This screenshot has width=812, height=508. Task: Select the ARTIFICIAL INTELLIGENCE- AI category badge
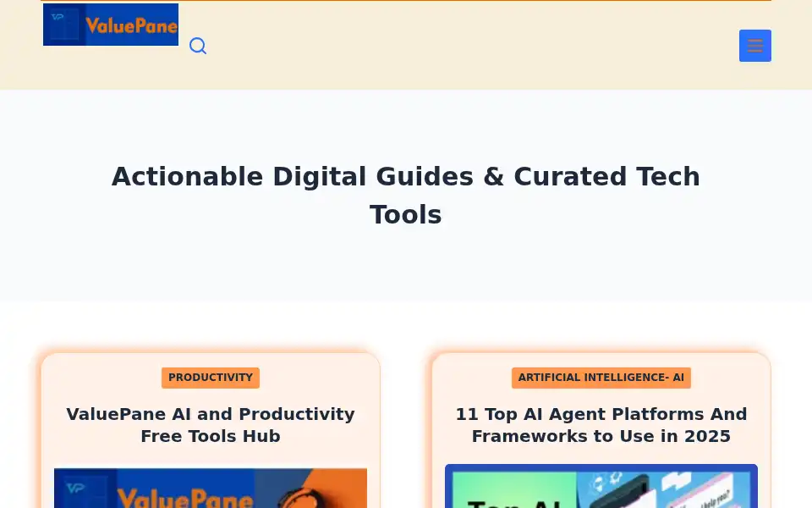pos(601,378)
